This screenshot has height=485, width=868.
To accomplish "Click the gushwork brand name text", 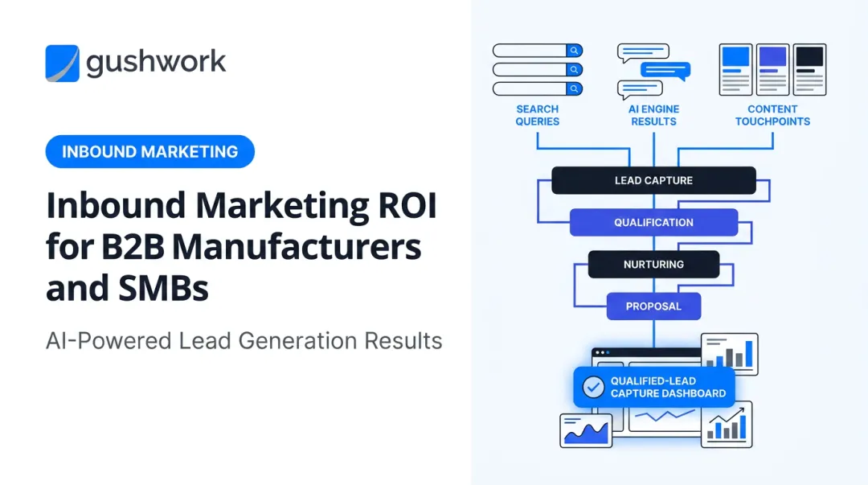I will tap(156, 62).
